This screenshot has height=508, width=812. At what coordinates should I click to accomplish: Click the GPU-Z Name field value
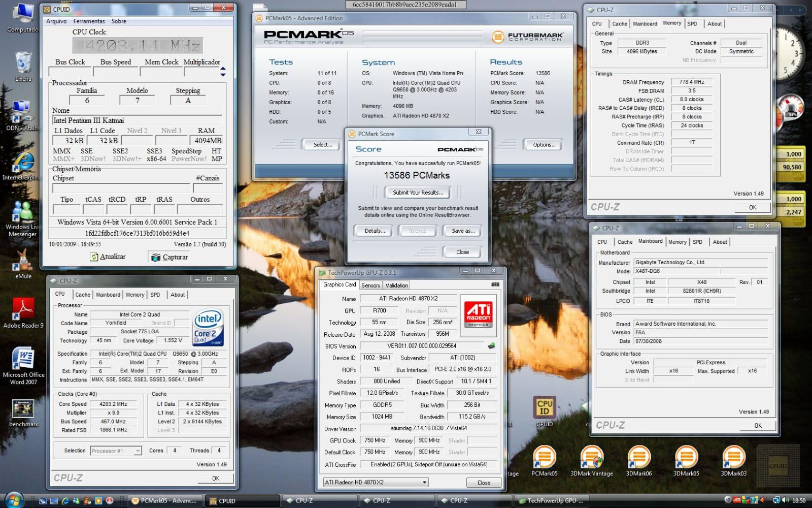click(x=409, y=299)
